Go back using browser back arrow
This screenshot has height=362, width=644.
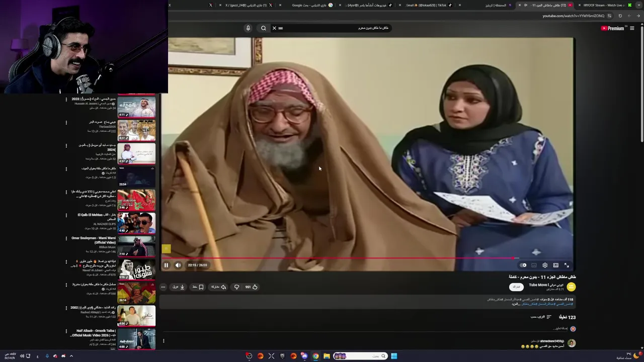point(638,16)
